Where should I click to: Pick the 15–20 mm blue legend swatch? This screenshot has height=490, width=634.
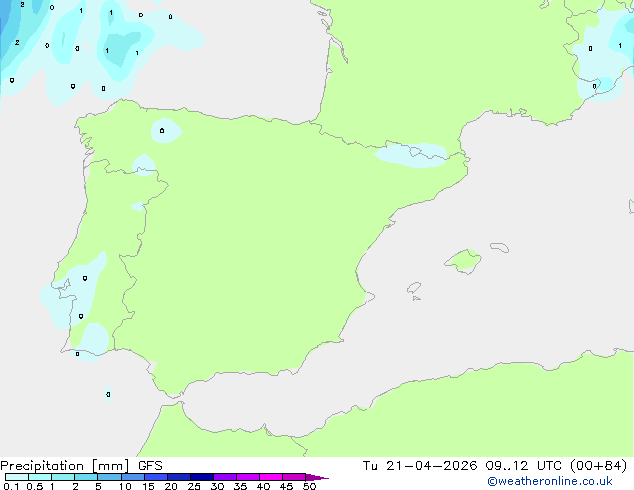(x=155, y=477)
